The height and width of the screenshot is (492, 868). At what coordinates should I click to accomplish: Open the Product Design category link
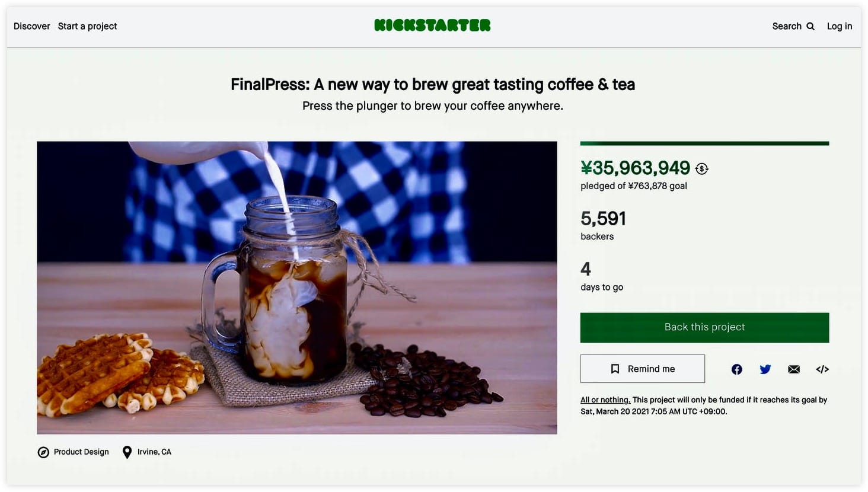(81, 452)
